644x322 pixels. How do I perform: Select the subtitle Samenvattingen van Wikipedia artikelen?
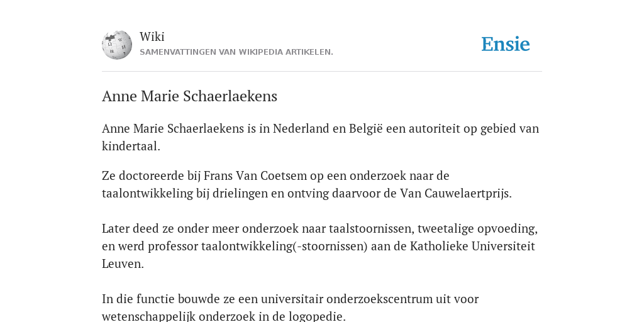236,52
